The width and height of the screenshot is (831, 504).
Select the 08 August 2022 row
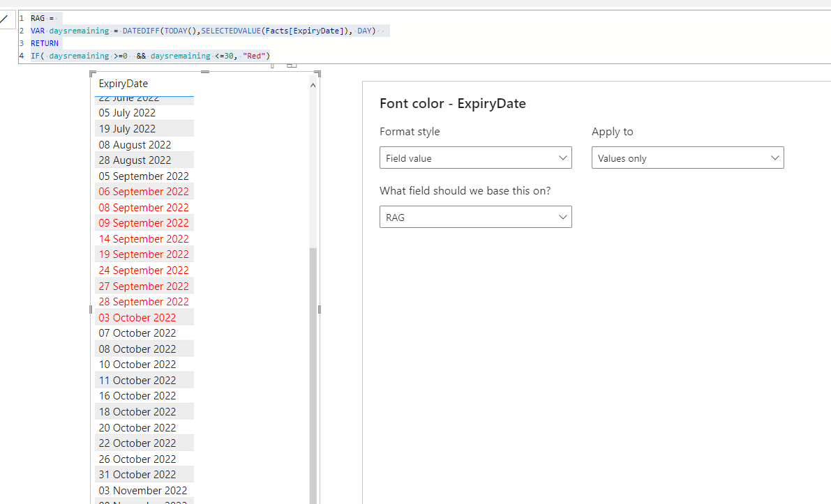click(x=144, y=144)
